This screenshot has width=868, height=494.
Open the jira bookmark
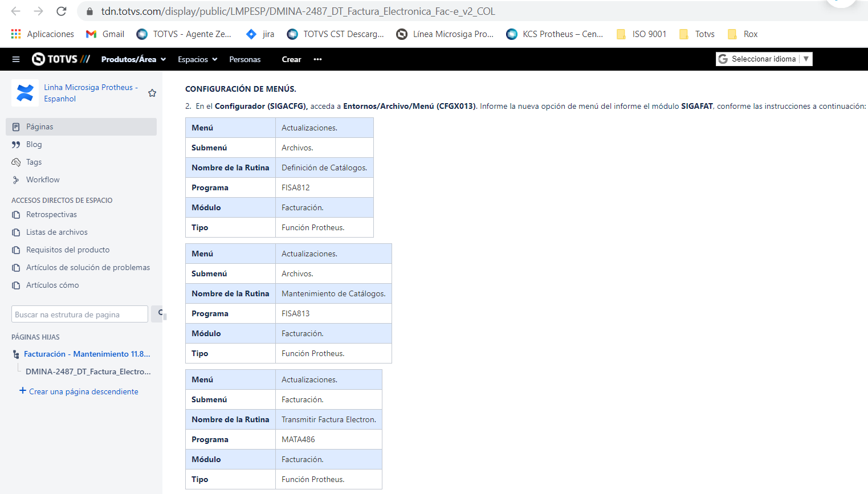(x=260, y=34)
